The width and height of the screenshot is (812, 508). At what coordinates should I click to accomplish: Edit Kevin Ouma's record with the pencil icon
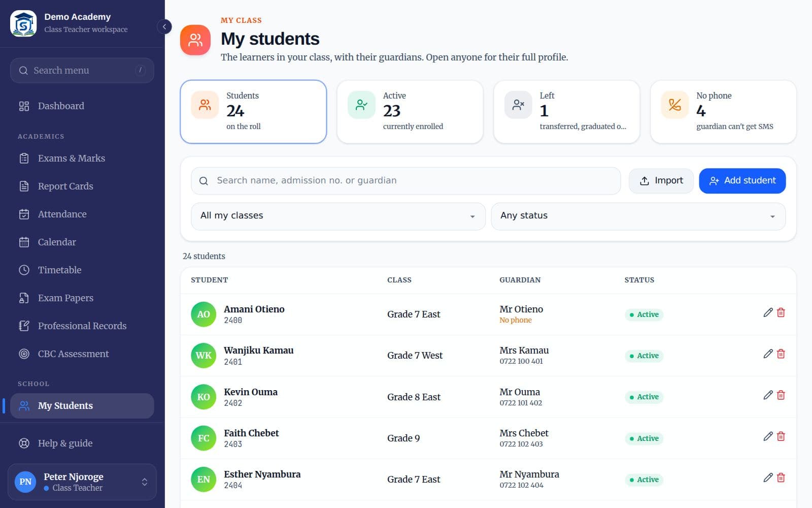click(x=768, y=395)
